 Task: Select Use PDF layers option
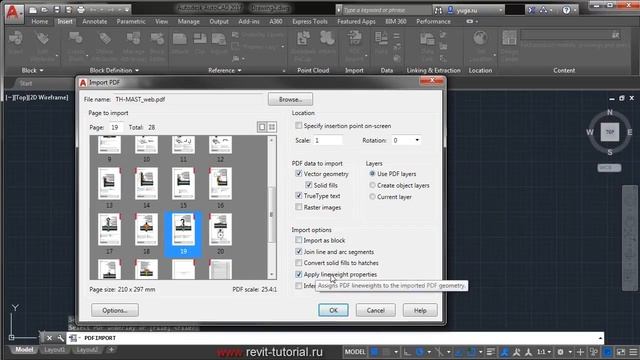pos(372,173)
